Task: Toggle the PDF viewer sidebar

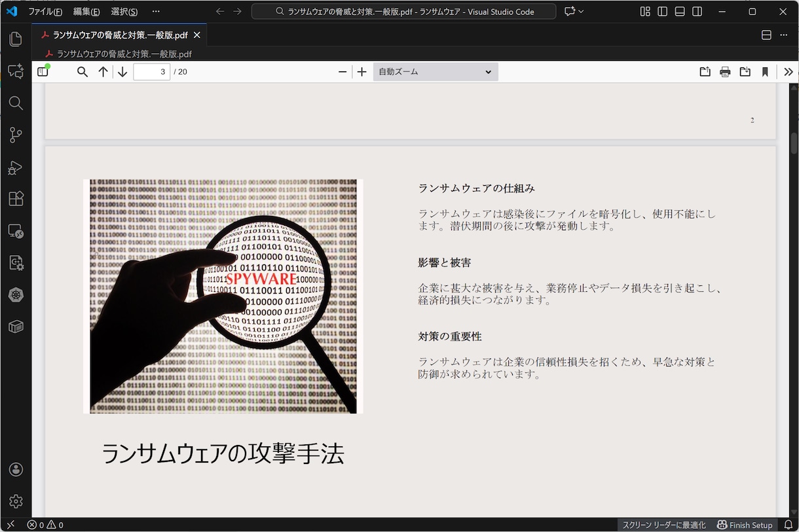Action: coord(43,72)
